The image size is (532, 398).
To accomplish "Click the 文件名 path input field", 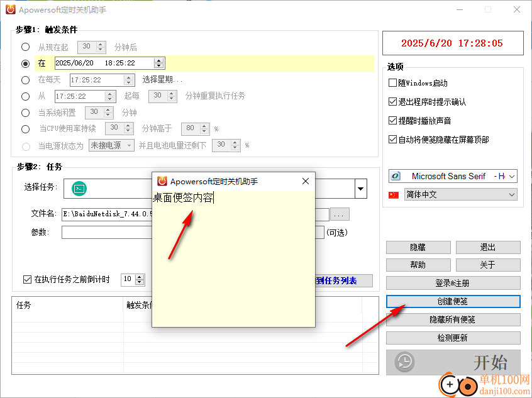I will coord(196,214).
